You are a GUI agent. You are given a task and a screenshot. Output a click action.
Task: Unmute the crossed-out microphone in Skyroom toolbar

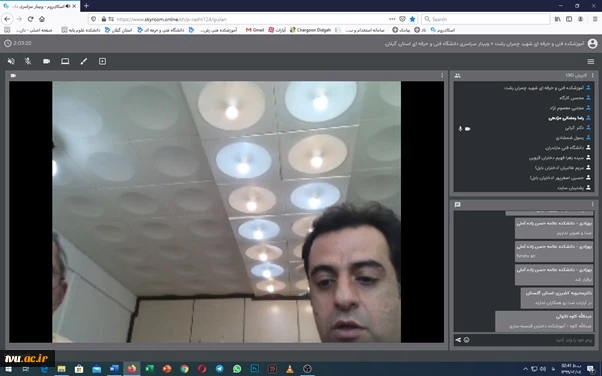pos(28,61)
